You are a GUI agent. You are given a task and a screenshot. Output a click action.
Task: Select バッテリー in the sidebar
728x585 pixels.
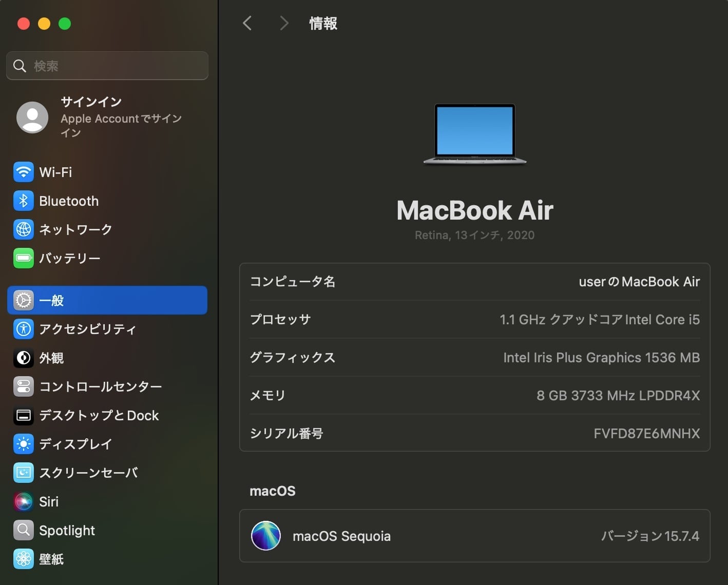(x=107, y=258)
